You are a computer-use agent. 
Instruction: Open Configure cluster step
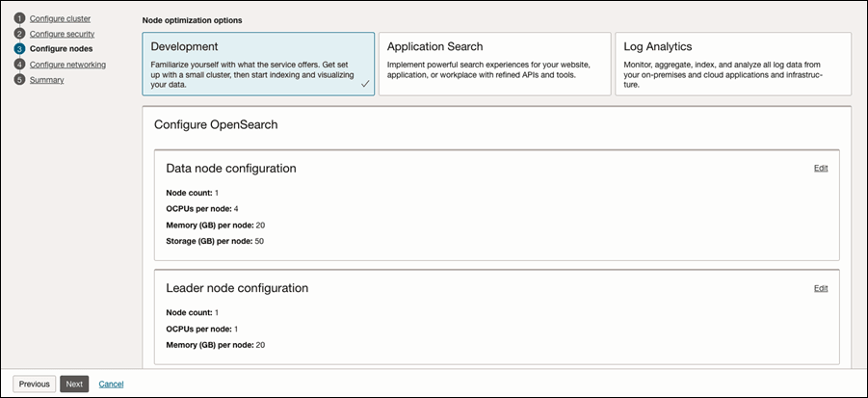point(61,19)
